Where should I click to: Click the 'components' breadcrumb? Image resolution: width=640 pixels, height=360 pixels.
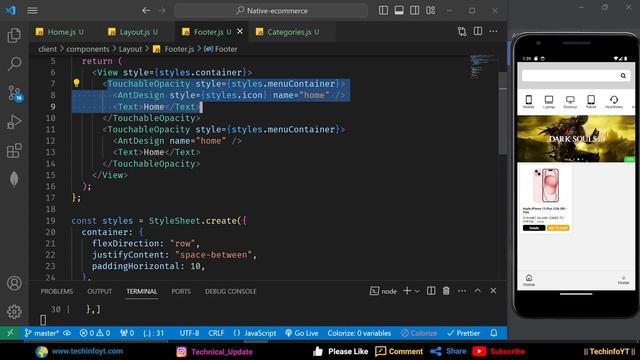coord(88,49)
